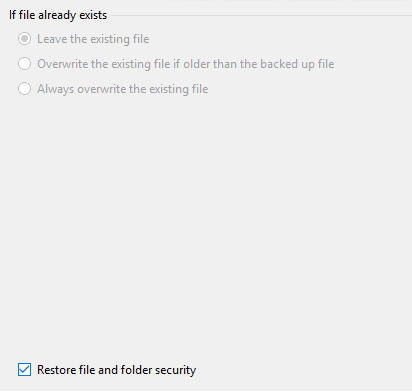This screenshot has width=412, height=392.
Task: Click the empty radio circle beside Overwrite if older
Action: coord(25,64)
